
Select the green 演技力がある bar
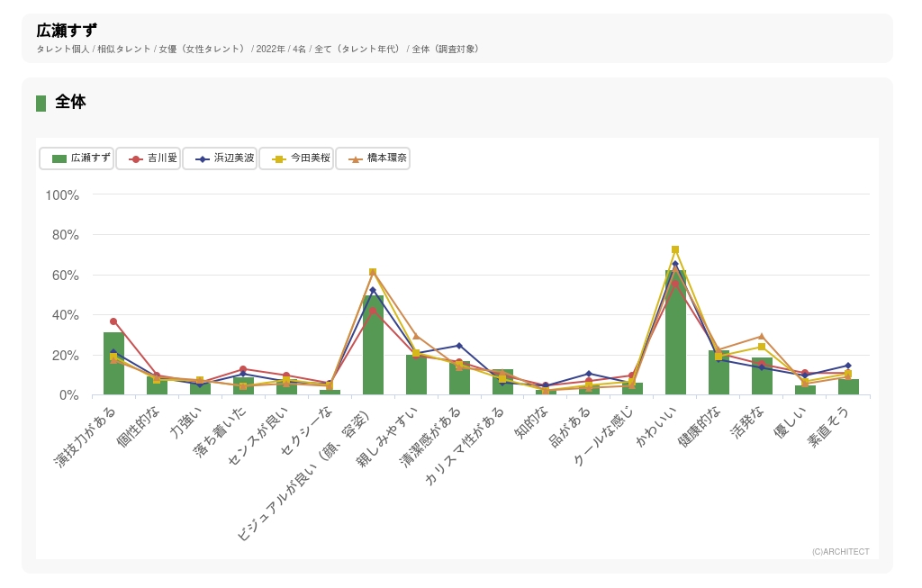point(113,365)
